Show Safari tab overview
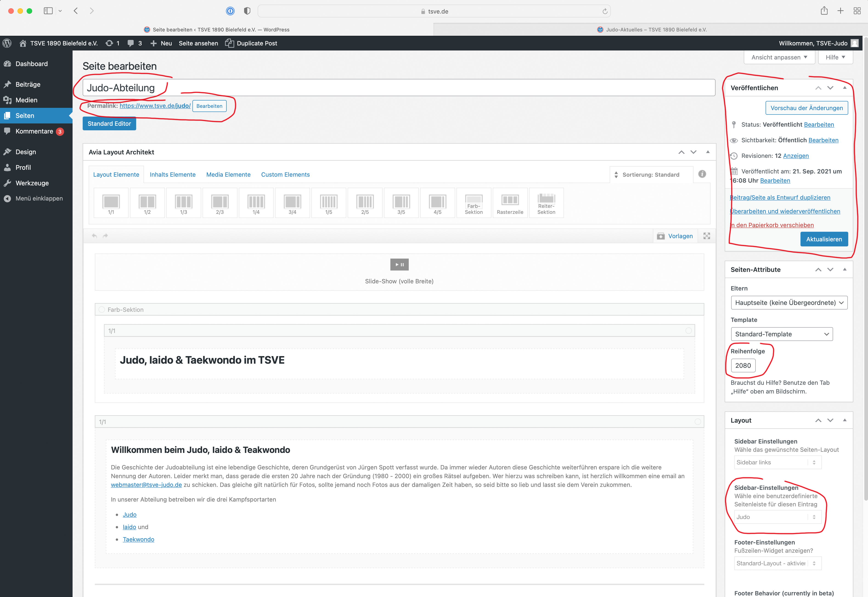Image resolution: width=868 pixels, height=597 pixels. [857, 11]
